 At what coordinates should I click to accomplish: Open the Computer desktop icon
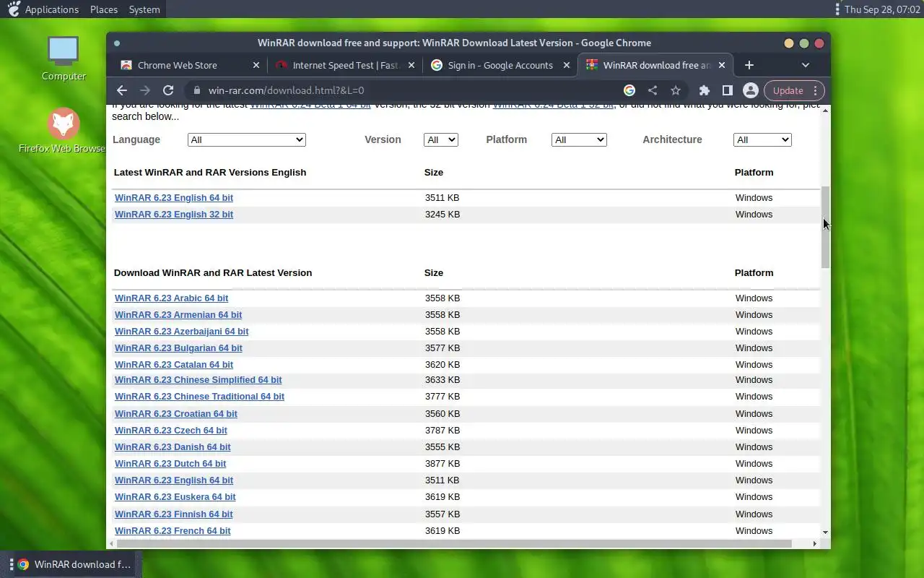(x=64, y=58)
